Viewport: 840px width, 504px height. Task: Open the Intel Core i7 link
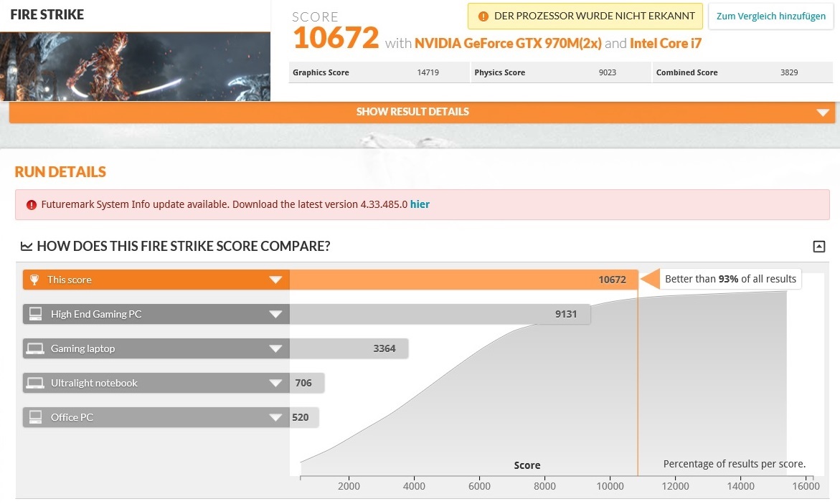point(666,44)
